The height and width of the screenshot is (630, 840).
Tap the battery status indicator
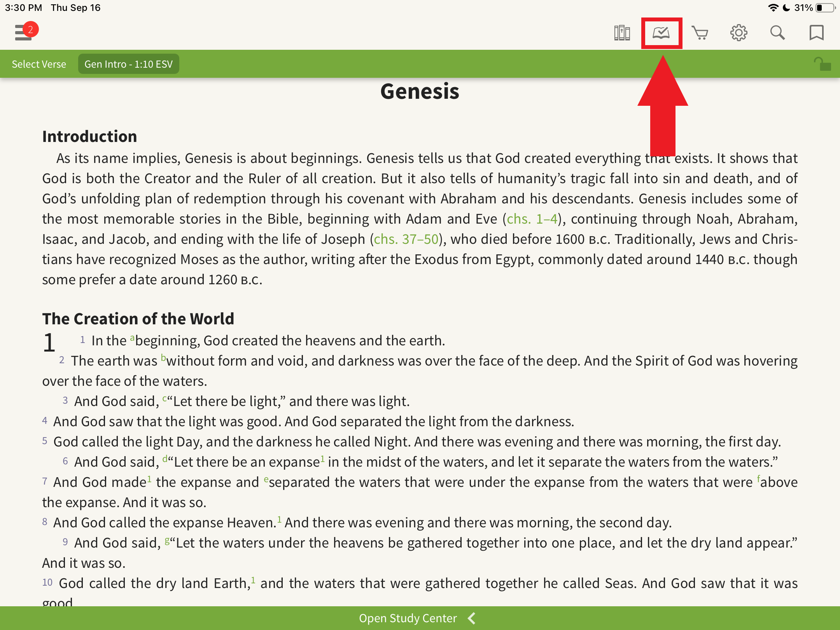(825, 8)
